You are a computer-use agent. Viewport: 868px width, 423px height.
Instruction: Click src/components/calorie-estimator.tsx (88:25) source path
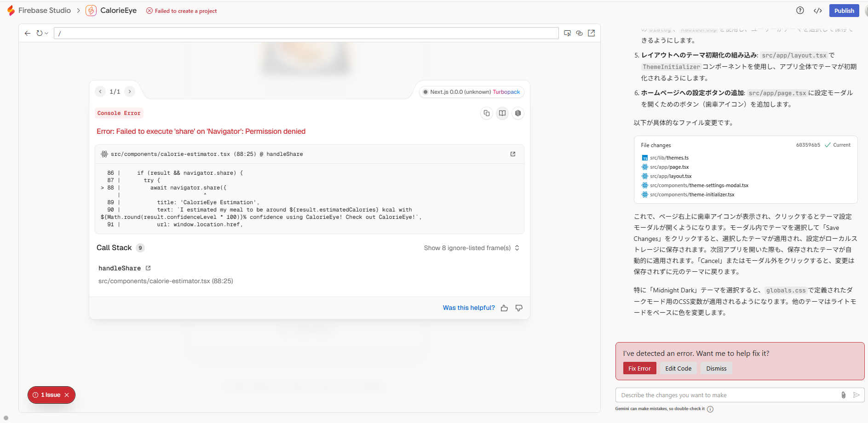[x=166, y=281]
